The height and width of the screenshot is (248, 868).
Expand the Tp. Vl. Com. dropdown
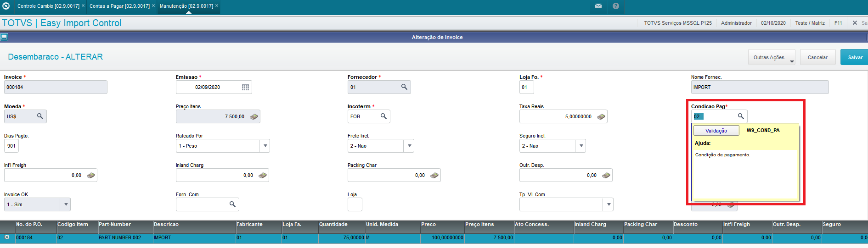pyautogui.click(x=609, y=204)
